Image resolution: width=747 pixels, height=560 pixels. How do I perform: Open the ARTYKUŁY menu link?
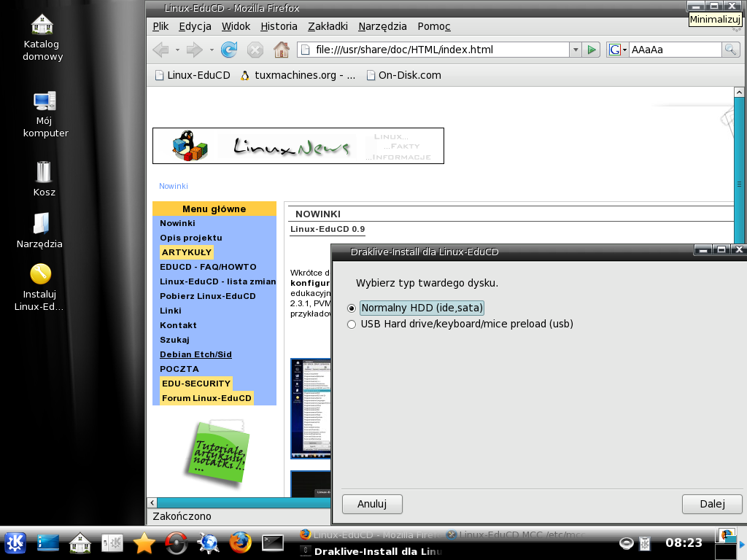click(x=186, y=252)
